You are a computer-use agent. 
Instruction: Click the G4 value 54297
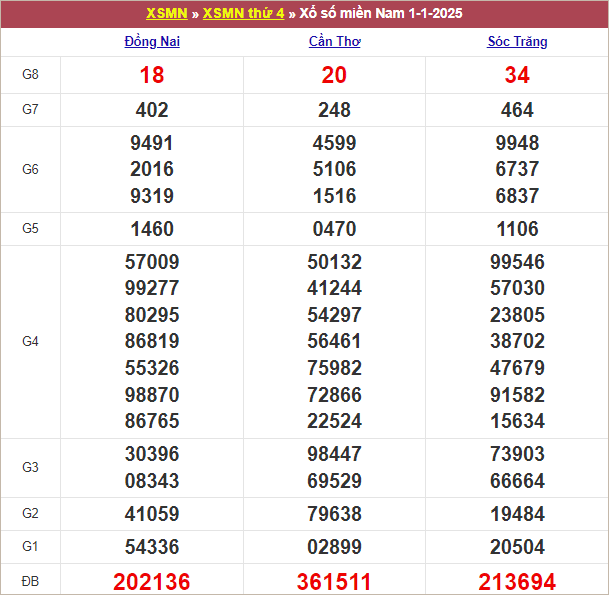[x=334, y=315]
